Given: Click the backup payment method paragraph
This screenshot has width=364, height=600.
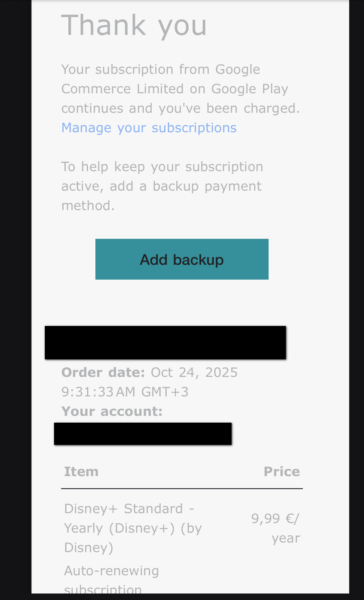Looking at the screenshot, I should (x=161, y=186).
